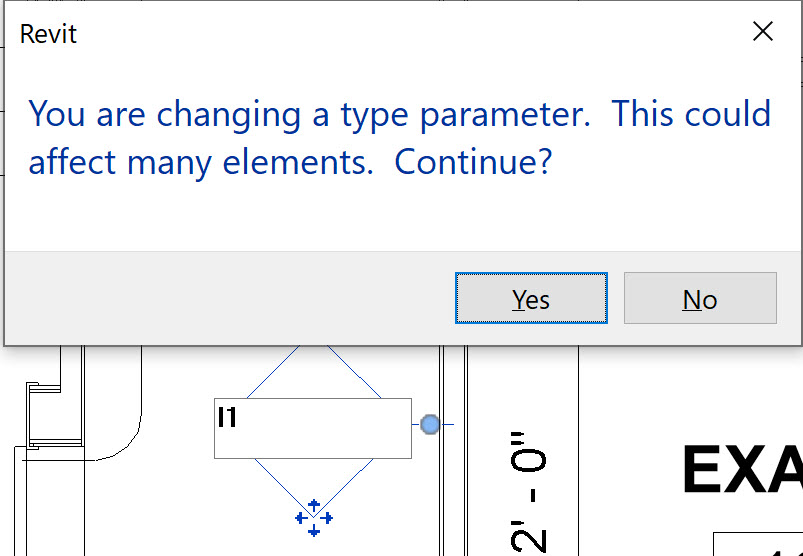Screen dimensions: 803x556
Task: Click the four-arrow move handle below the tag
Action: pos(314,518)
